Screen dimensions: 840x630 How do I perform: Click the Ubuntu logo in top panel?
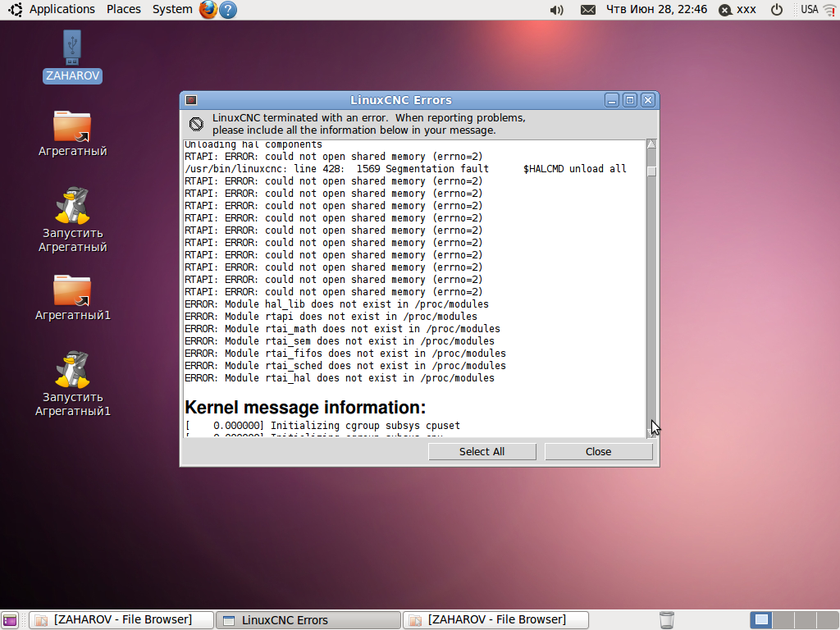(15, 10)
